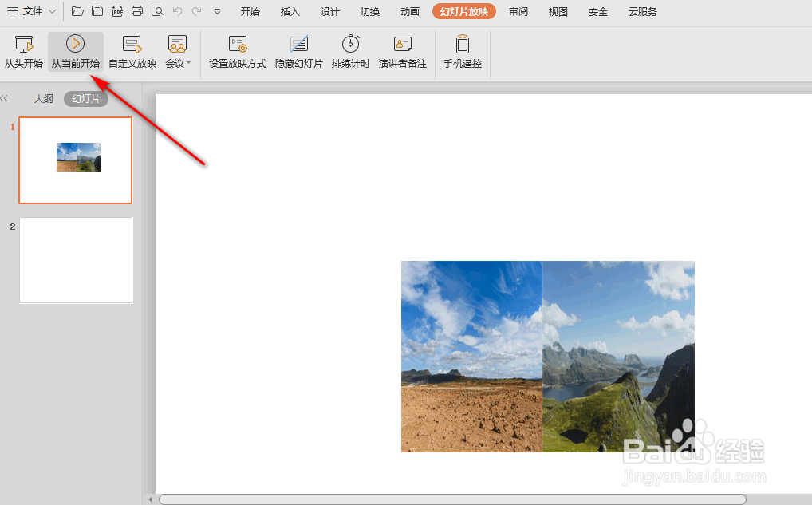
Task: Click the scrollbar left arrow
Action: pyautogui.click(x=150, y=499)
